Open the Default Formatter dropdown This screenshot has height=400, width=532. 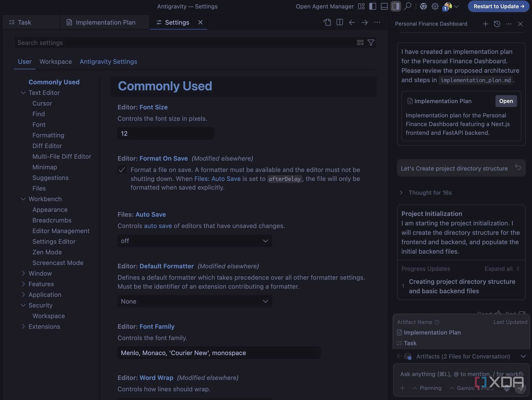195,301
